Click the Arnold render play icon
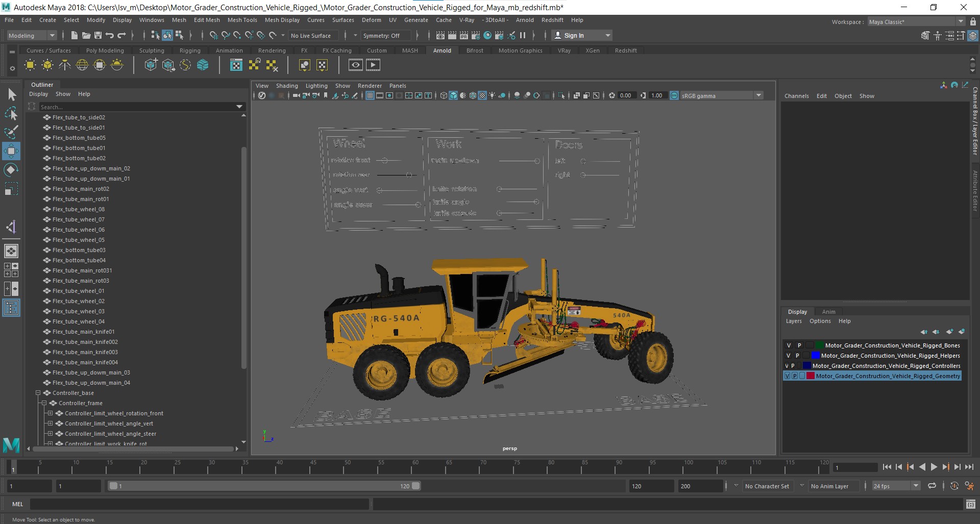The image size is (980, 524). [373, 65]
